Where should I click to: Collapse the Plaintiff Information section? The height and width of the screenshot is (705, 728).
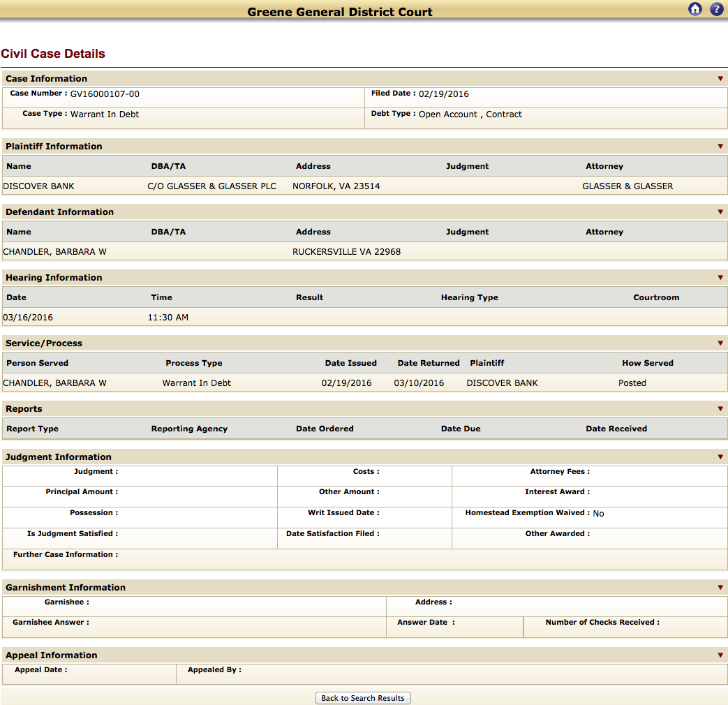click(x=720, y=147)
